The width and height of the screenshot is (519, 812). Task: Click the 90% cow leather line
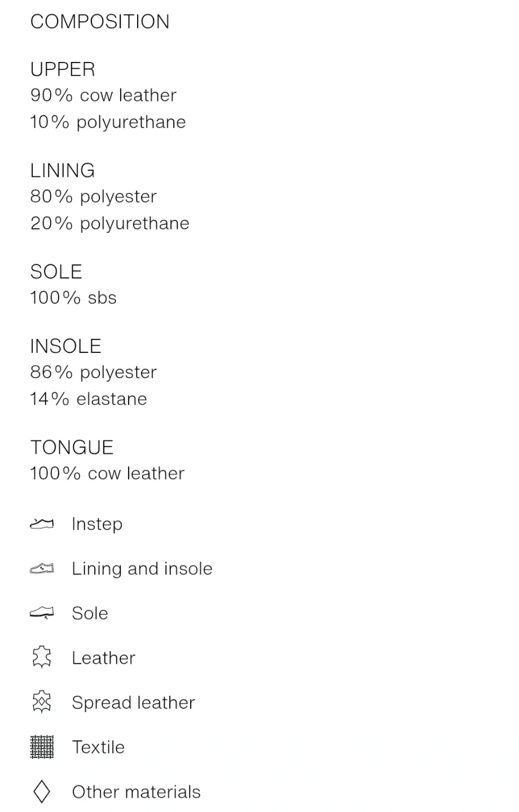tap(103, 95)
